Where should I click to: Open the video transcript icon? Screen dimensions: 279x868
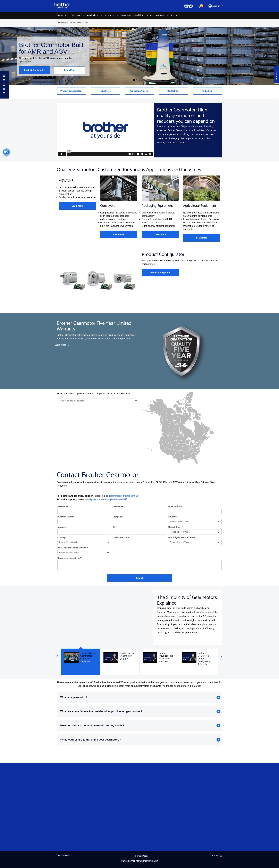tap(142, 154)
